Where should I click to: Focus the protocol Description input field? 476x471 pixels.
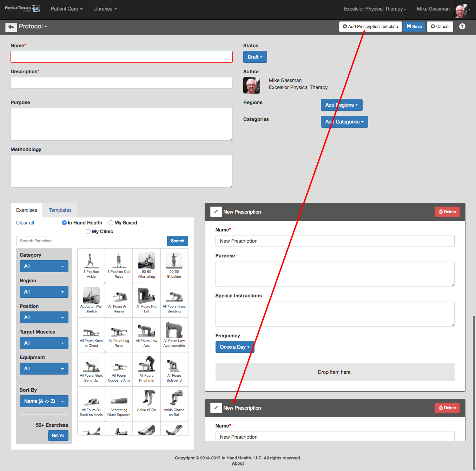[x=121, y=83]
